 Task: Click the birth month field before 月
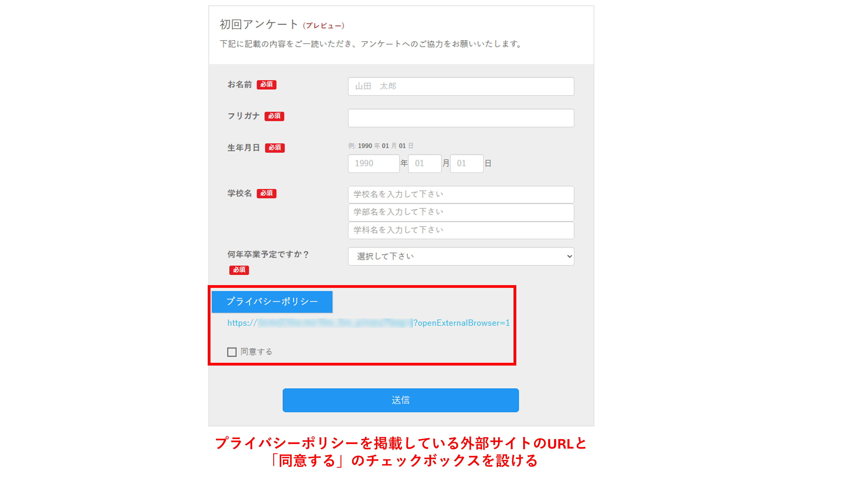(x=425, y=163)
